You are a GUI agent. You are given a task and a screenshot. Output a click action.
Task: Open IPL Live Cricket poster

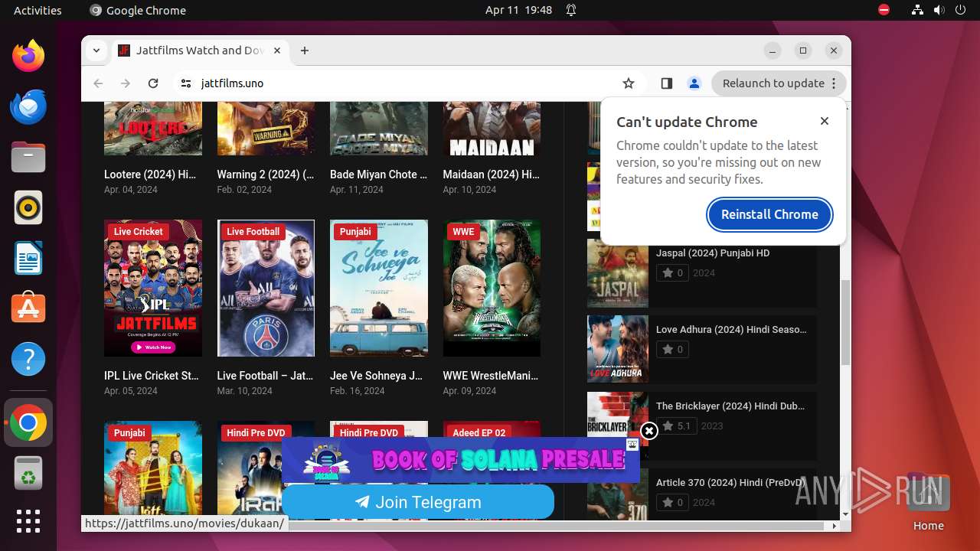[x=153, y=289]
